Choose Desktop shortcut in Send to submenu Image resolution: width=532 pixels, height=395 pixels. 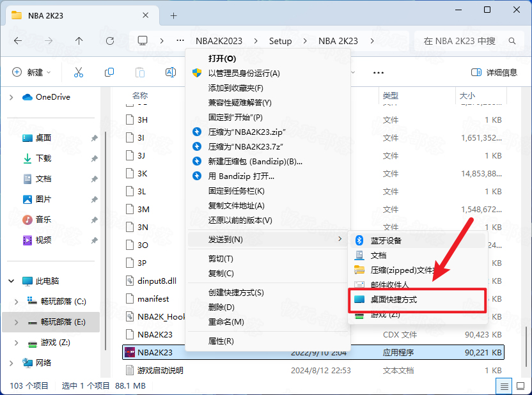[418, 300]
